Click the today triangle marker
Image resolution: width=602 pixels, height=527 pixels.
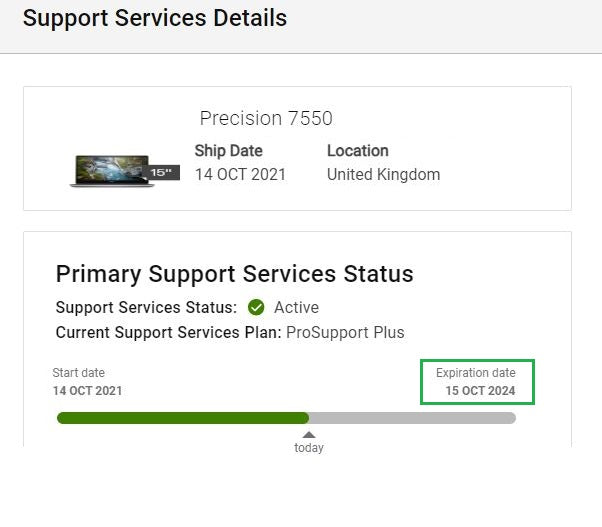(309, 434)
